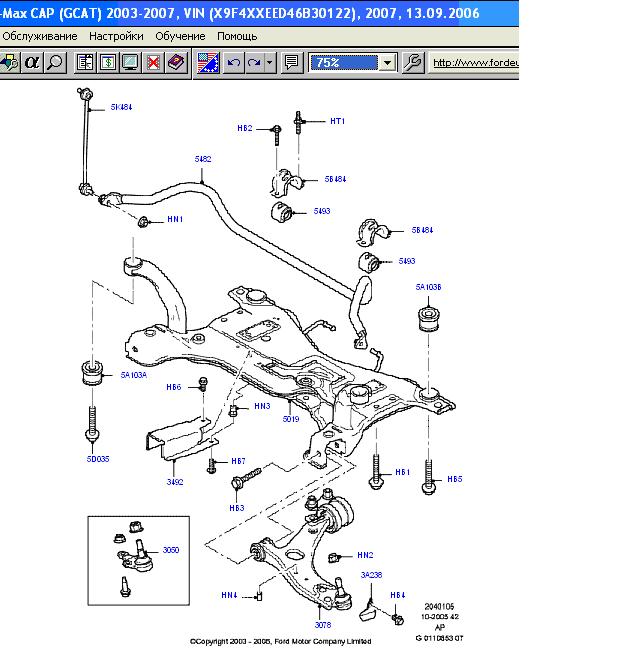Click the red X filmstrip icon

[153, 63]
